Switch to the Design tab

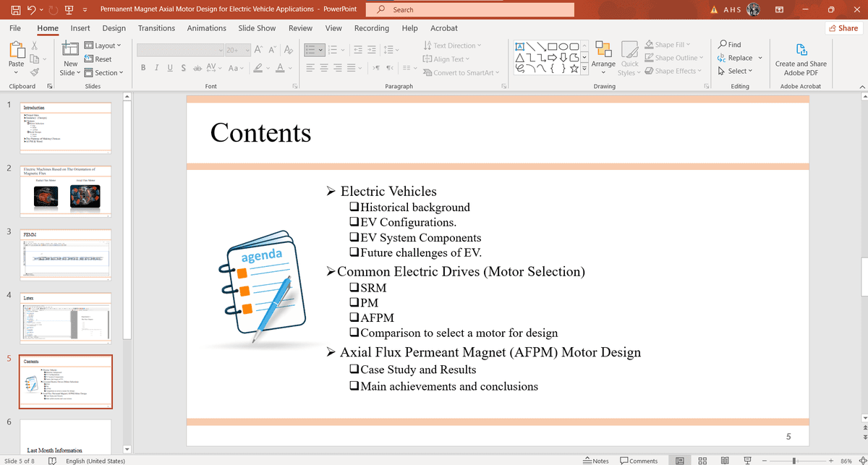pos(114,28)
